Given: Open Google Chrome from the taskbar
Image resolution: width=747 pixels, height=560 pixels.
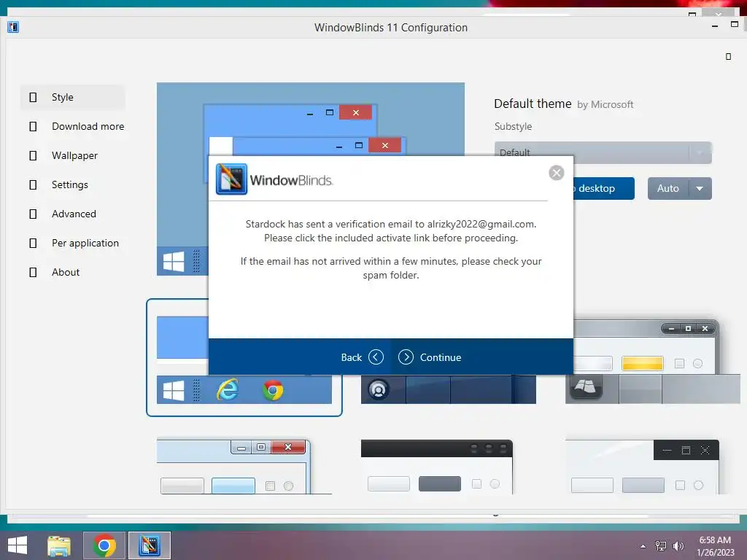Looking at the screenshot, I should click(104, 545).
